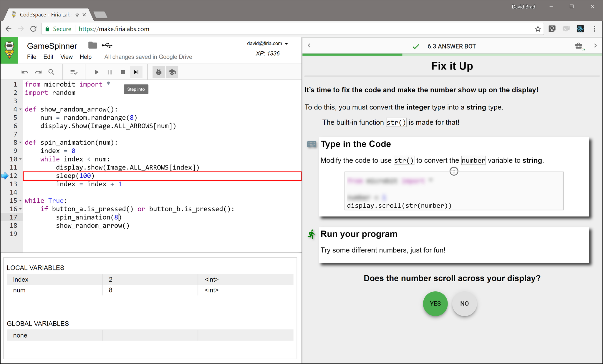Open the file browser folder icon
Screen dimensions: 603x364
pyautogui.click(x=92, y=45)
